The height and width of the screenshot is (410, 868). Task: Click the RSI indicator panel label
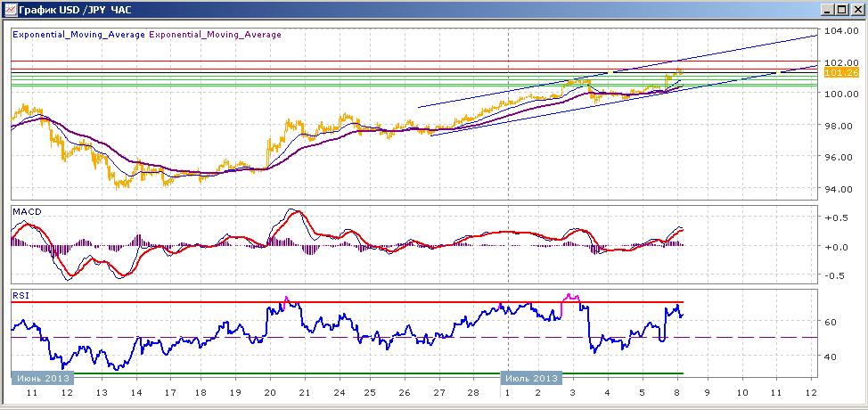(20, 296)
